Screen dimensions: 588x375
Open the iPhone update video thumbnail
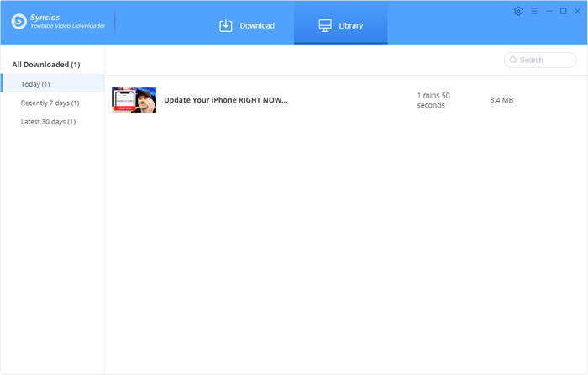(134, 100)
